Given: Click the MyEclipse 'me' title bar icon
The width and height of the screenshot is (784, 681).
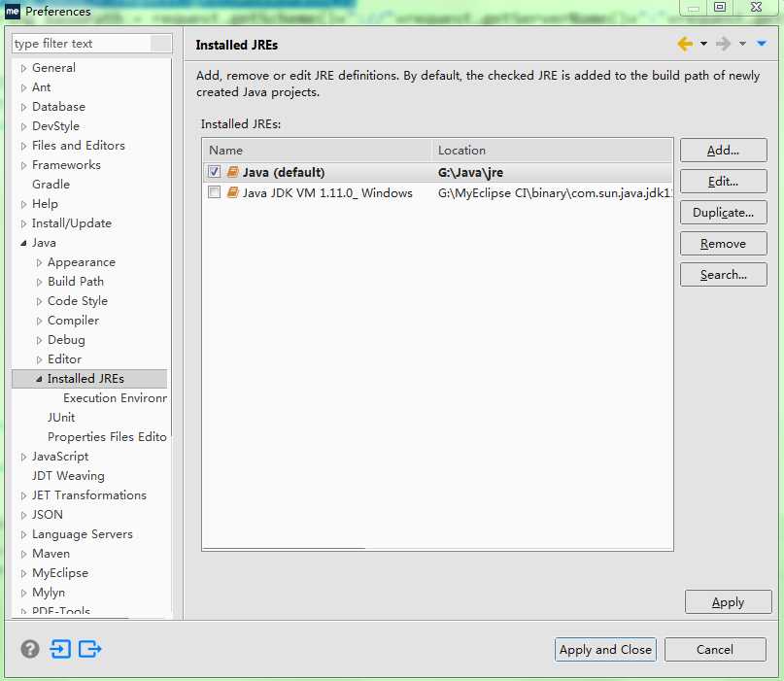Looking at the screenshot, I should click(x=12, y=11).
